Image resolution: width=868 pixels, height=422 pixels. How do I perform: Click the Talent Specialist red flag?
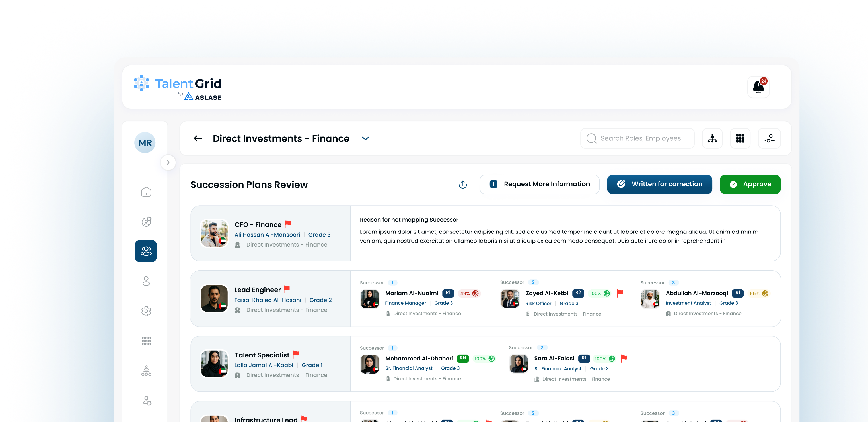(296, 354)
